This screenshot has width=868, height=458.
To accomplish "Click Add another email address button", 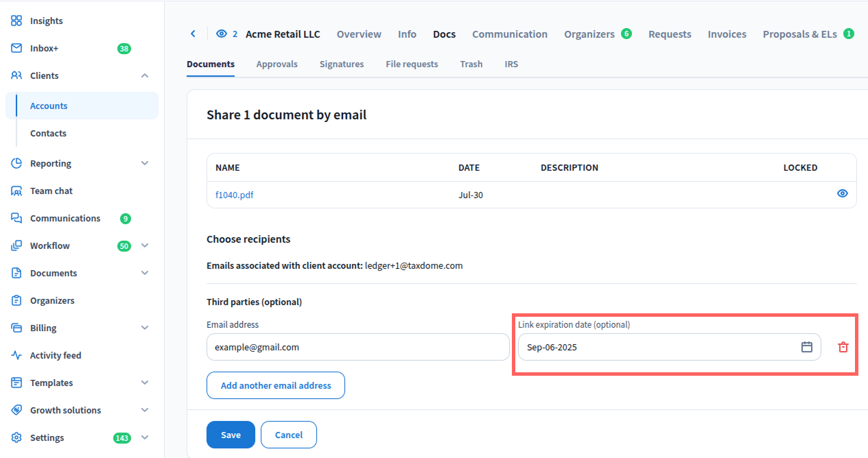I will pyautogui.click(x=275, y=385).
